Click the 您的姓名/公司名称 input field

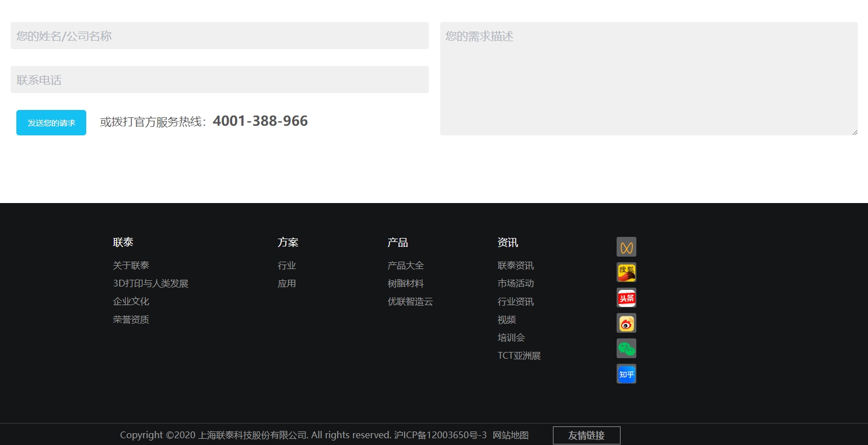pyautogui.click(x=219, y=35)
